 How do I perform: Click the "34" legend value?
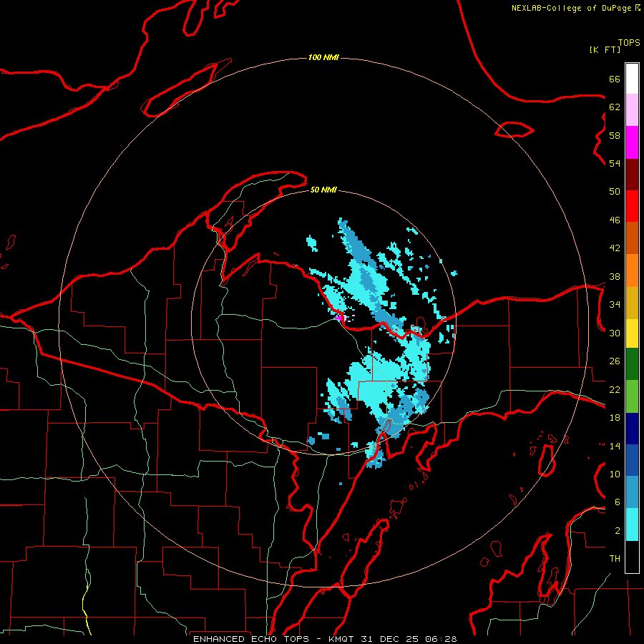pyautogui.click(x=615, y=305)
